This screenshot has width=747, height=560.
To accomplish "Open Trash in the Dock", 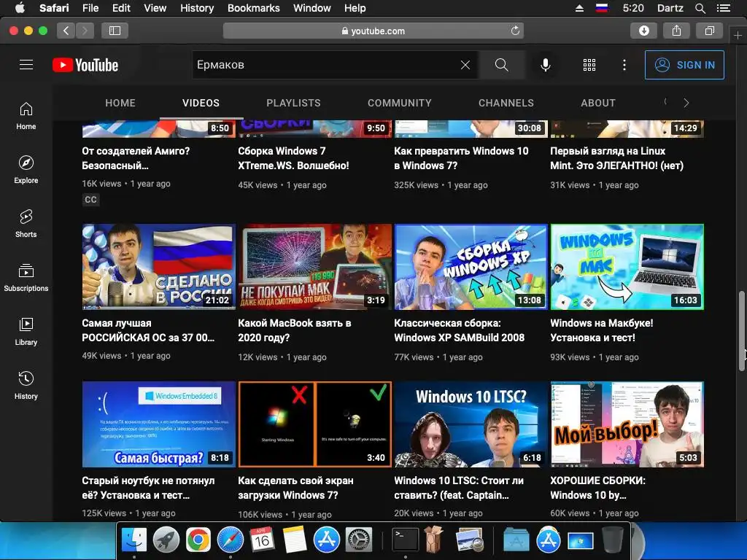I will [x=613, y=540].
